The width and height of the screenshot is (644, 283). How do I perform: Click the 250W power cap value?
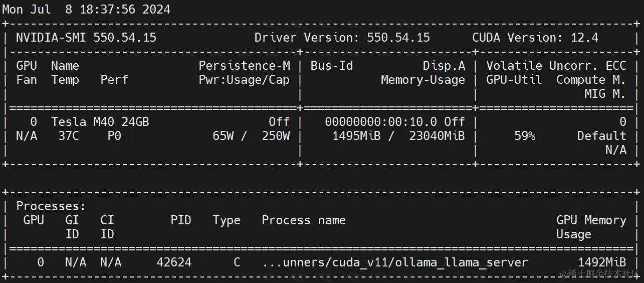click(276, 136)
